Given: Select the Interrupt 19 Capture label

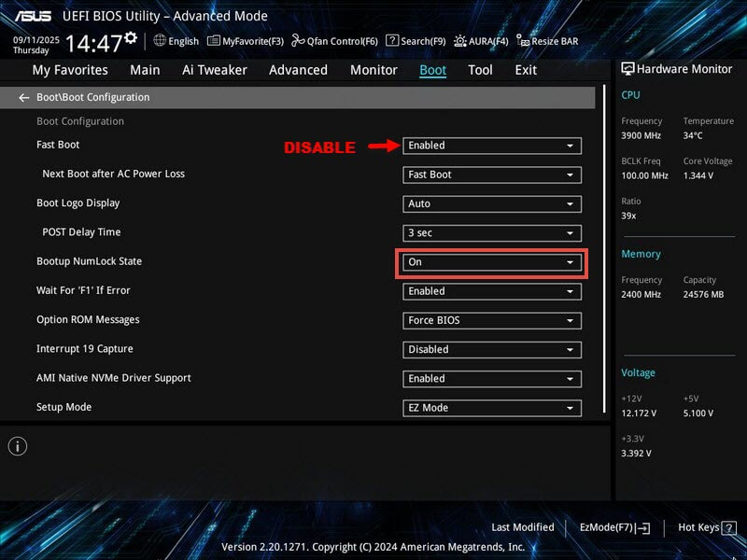Looking at the screenshot, I should (x=85, y=349).
